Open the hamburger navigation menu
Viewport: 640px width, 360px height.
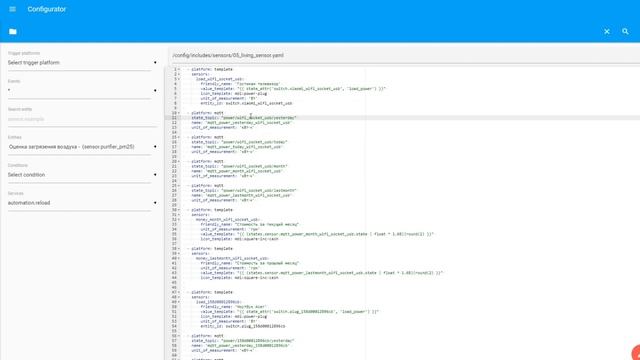(12, 9)
